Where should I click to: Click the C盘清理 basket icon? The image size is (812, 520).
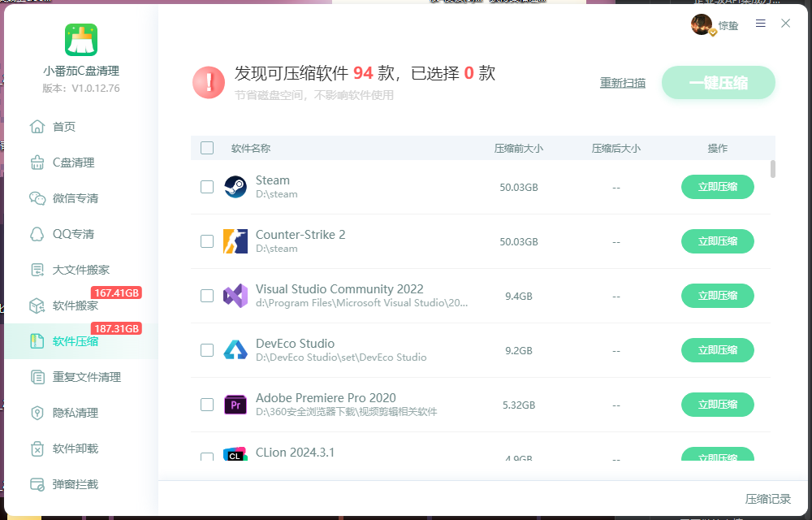point(37,162)
